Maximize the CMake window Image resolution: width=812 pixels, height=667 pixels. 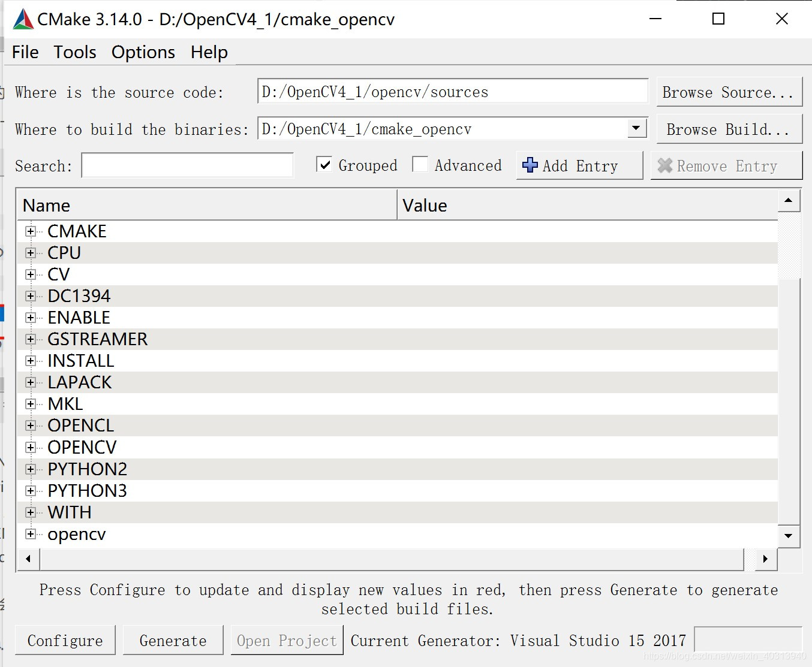(718, 19)
